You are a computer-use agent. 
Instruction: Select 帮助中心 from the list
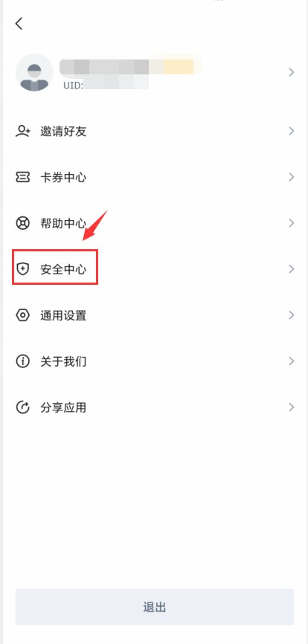tap(154, 223)
